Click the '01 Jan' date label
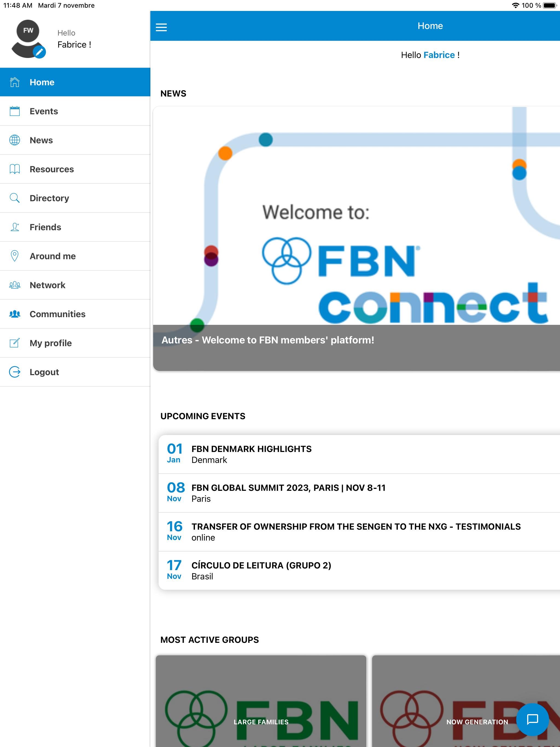This screenshot has height=747, width=560. (x=175, y=453)
